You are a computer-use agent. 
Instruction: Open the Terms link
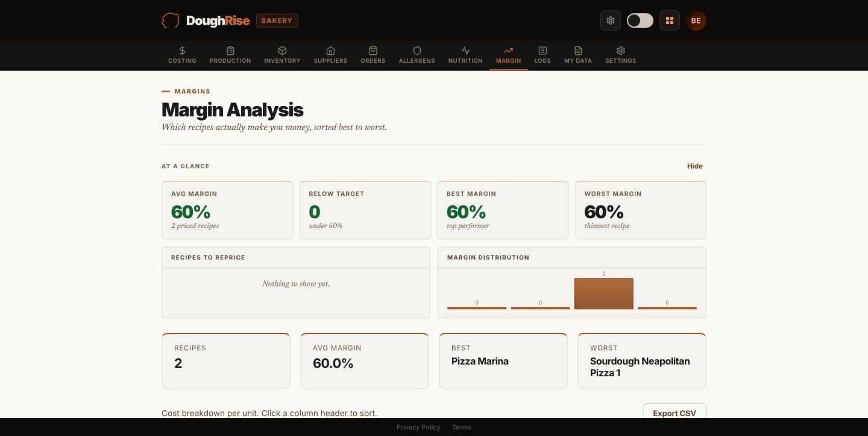click(462, 427)
